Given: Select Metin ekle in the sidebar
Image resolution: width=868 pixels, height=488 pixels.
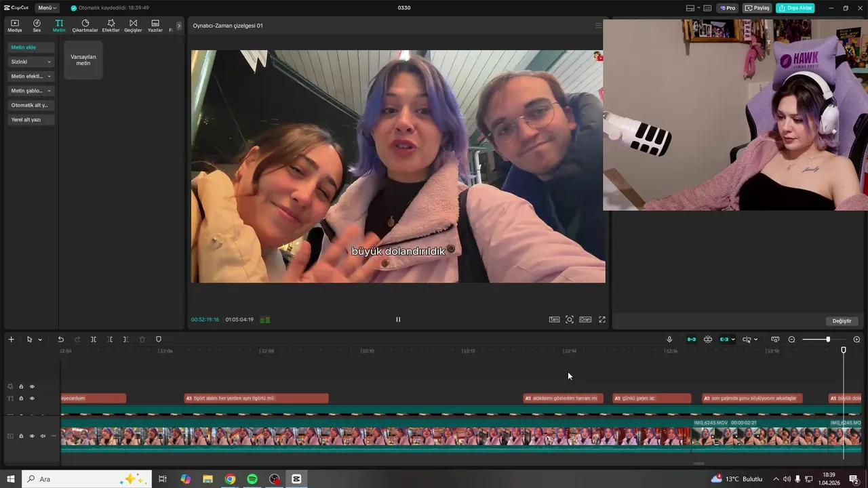Looking at the screenshot, I should 31,47.
